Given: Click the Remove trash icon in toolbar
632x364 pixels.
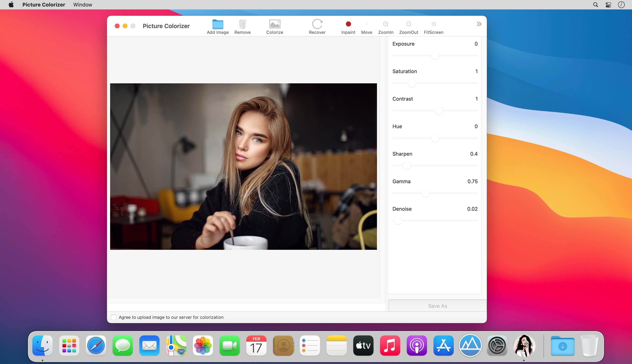Looking at the screenshot, I should 242,24.
